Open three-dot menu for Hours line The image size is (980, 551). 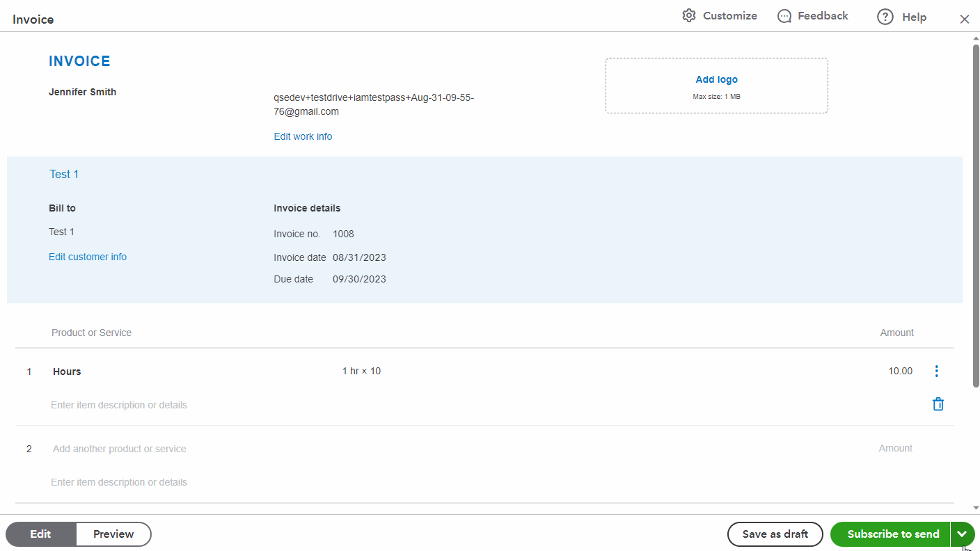pyautogui.click(x=936, y=372)
